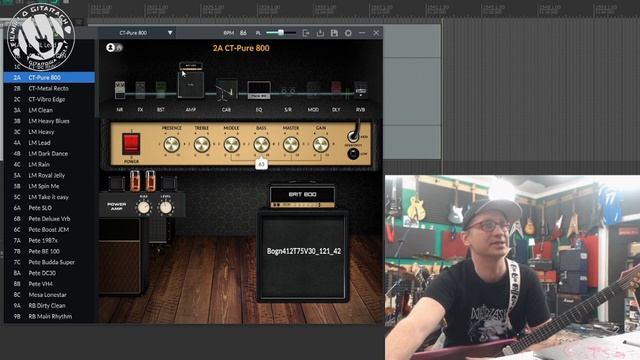
Task: Select preset 4C LM Rain
Action: tap(49, 164)
